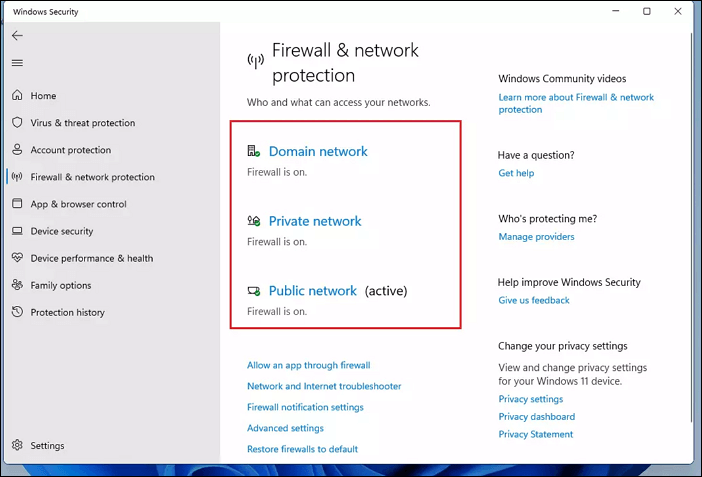Open Private network settings
The height and width of the screenshot is (477, 702).
click(315, 221)
